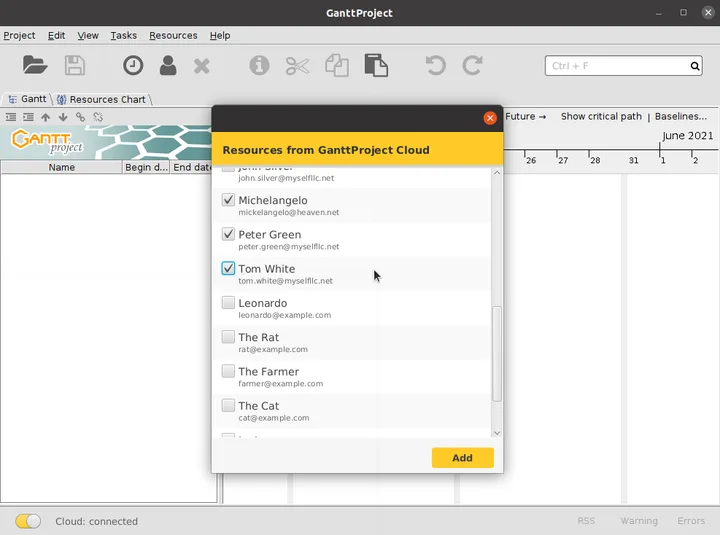Open the Help menu
The height and width of the screenshot is (535, 720).
tap(220, 35)
